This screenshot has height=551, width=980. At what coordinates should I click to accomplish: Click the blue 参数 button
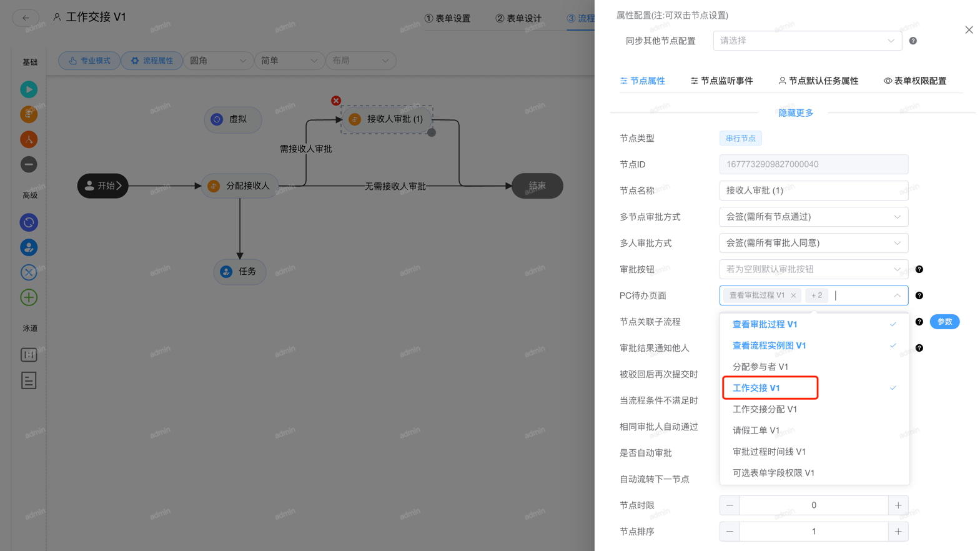[x=944, y=322]
